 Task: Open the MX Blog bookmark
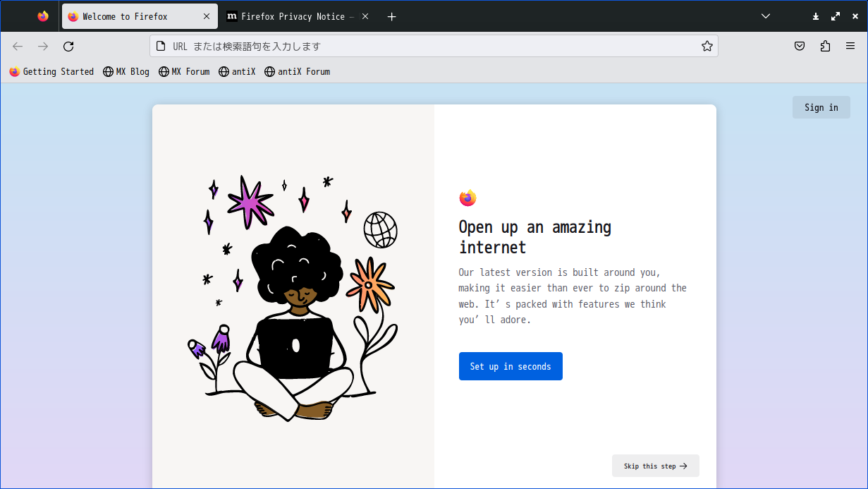click(126, 71)
